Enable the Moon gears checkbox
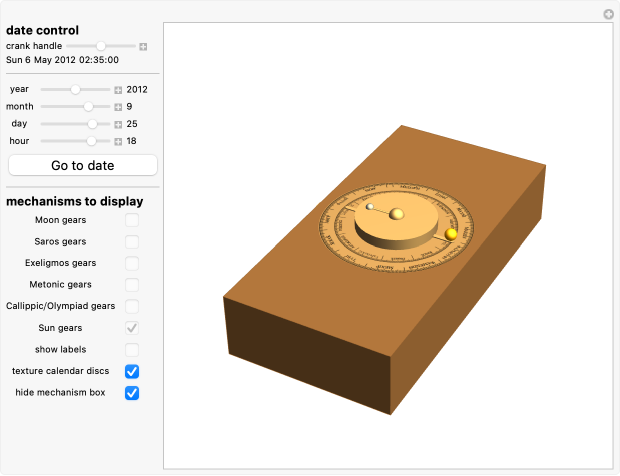Viewport: 620px width, 476px height. (x=132, y=220)
